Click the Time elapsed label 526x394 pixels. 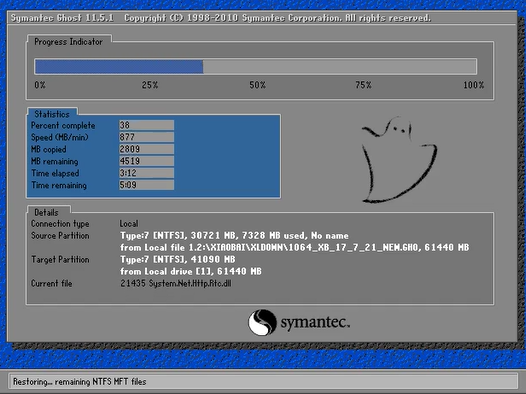(55, 173)
